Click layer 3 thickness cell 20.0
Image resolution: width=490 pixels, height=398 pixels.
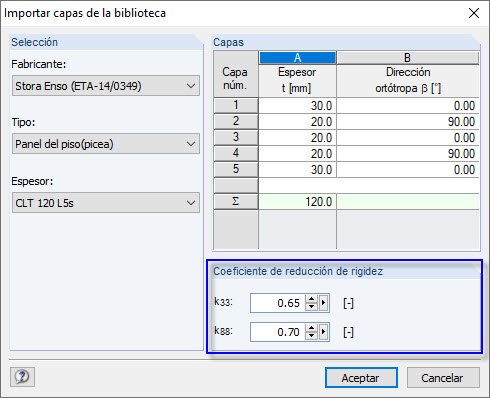click(x=298, y=138)
